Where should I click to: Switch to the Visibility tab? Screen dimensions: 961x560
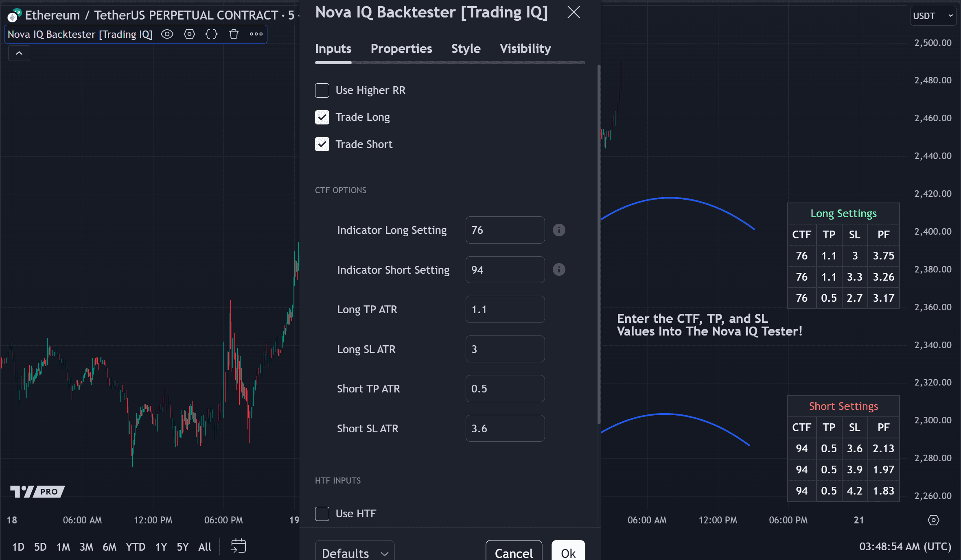[525, 49]
